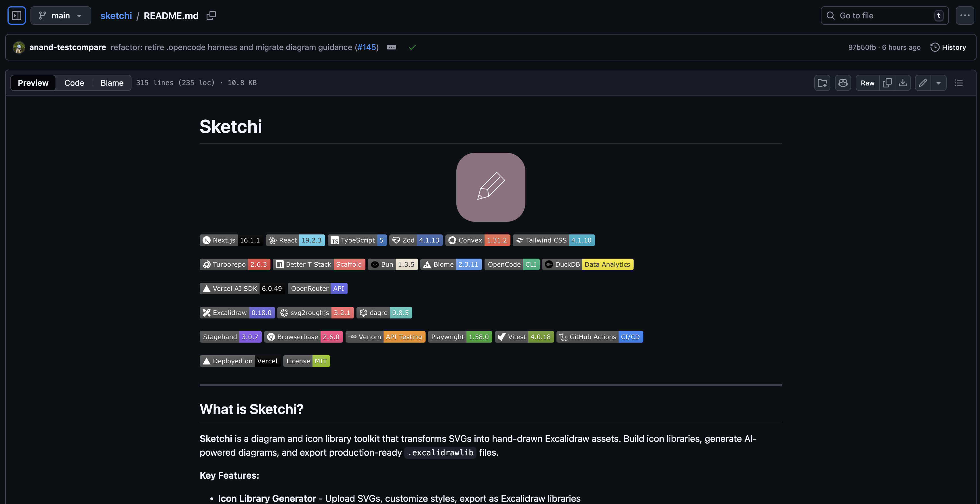Expand the commit message ellipsis
Screen dimensions: 980x504
392,47
